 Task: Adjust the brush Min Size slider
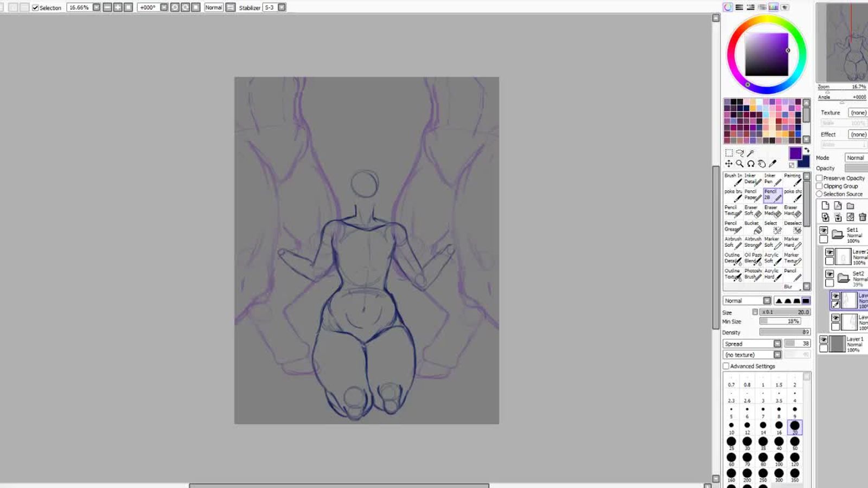pyautogui.click(x=780, y=321)
